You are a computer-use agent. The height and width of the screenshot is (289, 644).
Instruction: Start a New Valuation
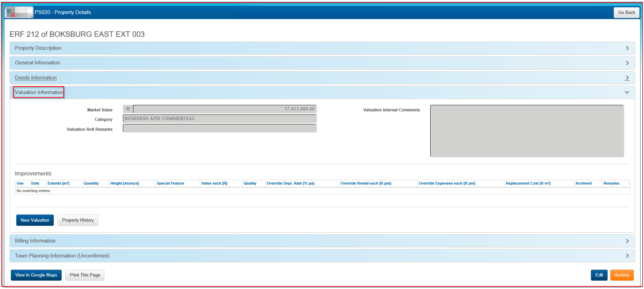35,220
